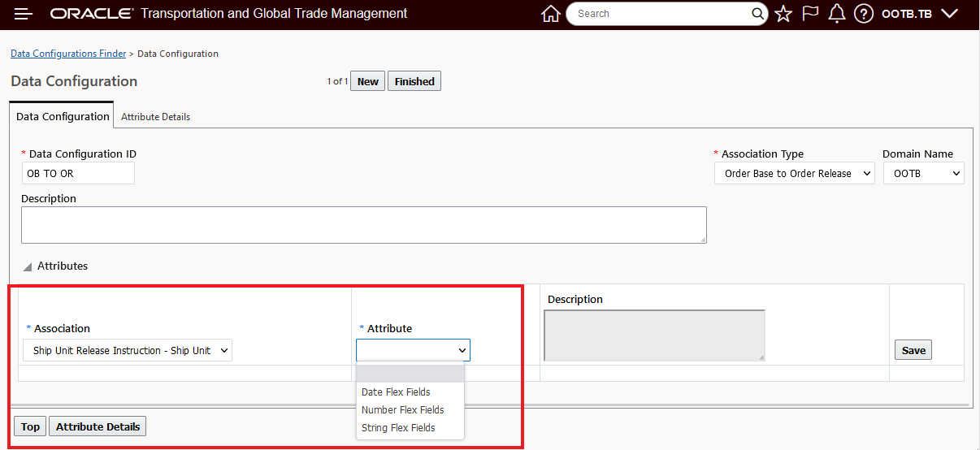The width and height of the screenshot is (980, 450).
Task: Click the search magnifier icon
Action: point(757,14)
